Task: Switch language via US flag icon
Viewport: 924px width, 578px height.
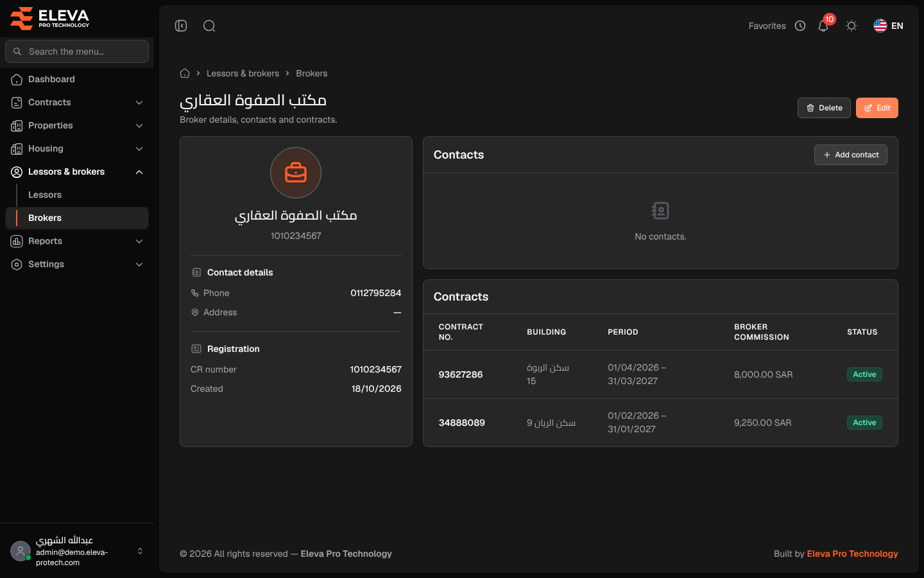Action: coord(880,26)
